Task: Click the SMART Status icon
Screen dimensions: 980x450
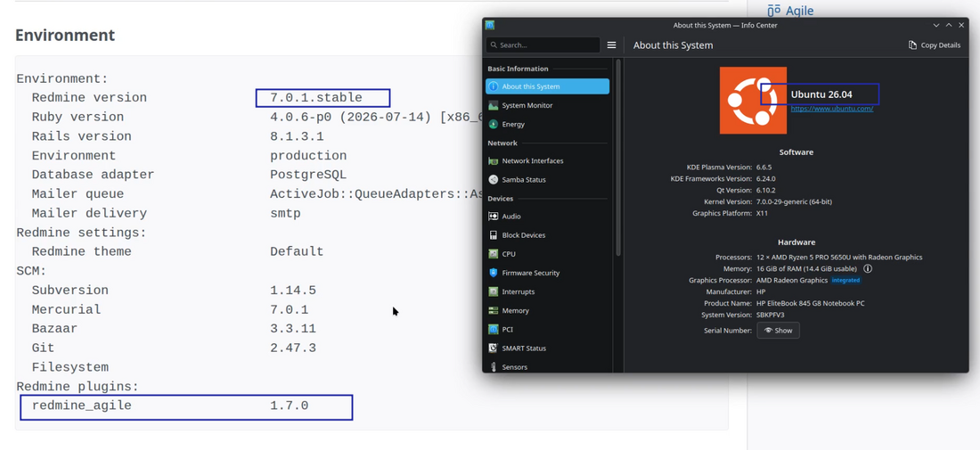Action: [494, 348]
